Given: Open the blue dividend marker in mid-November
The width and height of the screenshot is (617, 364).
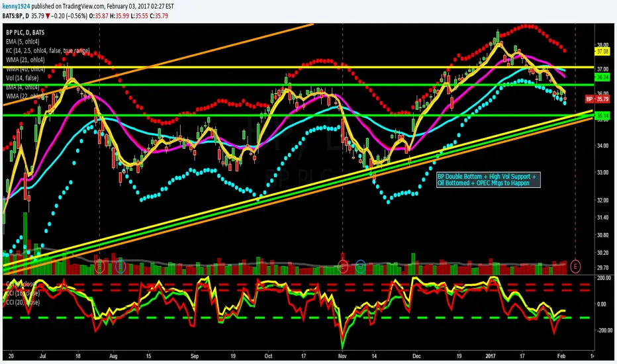Looking at the screenshot, I should point(360,267).
